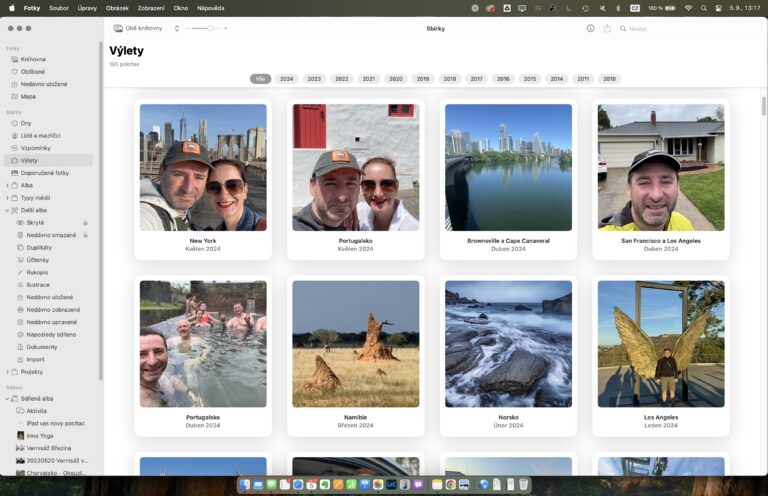
Task: Open the Namibie trip thumbnail
Action: point(356,344)
